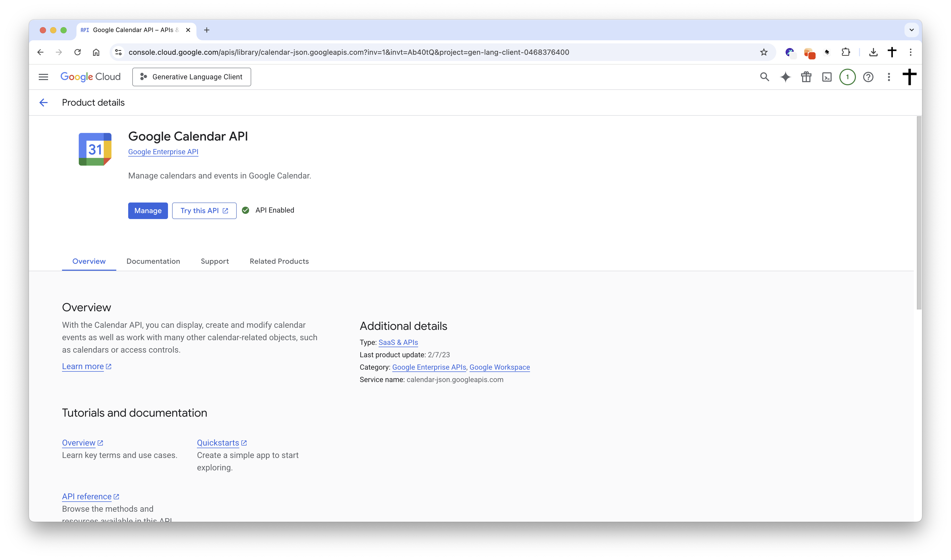Image resolution: width=951 pixels, height=560 pixels.
Task: Go back using Product details arrow
Action: coord(43,103)
